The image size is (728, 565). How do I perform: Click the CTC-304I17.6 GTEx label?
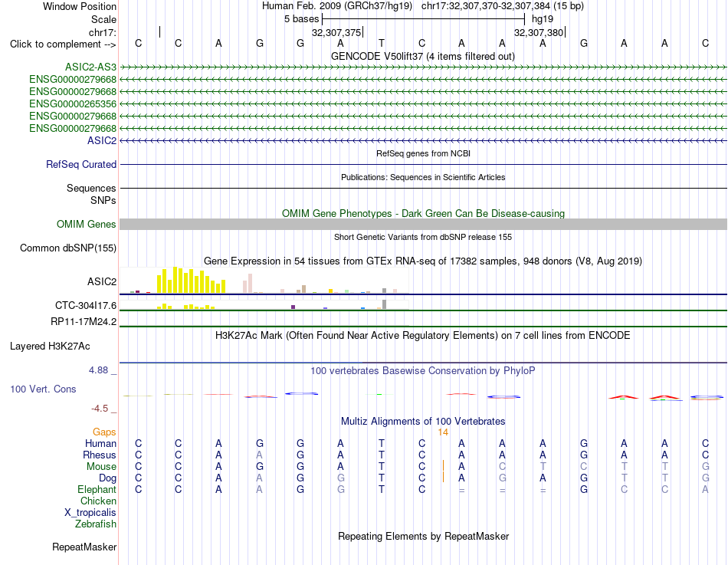[86, 305]
